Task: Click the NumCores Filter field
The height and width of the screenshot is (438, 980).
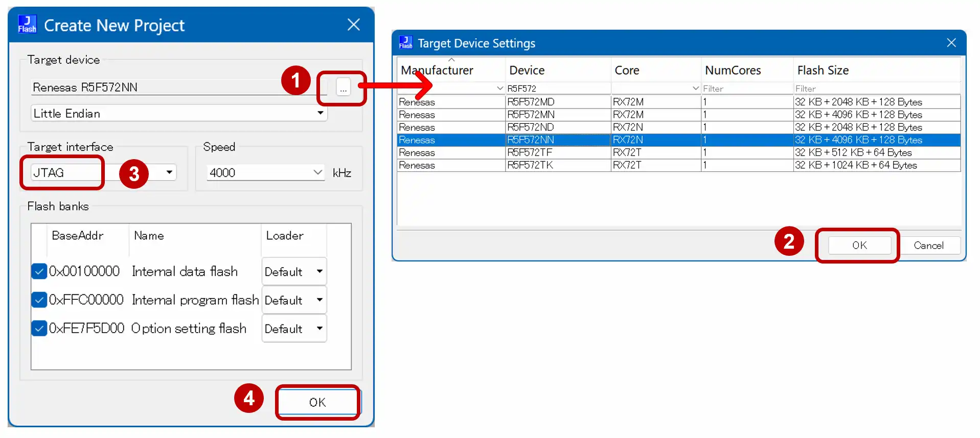Action: coord(747,89)
